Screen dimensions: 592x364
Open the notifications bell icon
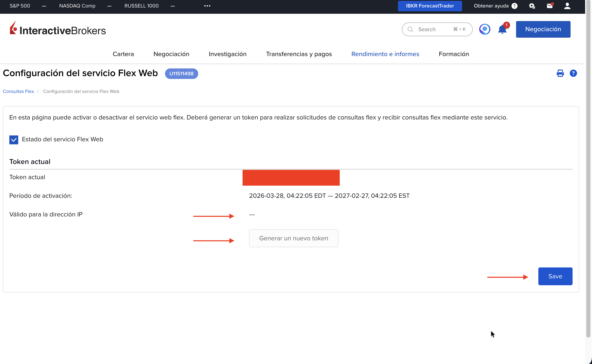503,29
